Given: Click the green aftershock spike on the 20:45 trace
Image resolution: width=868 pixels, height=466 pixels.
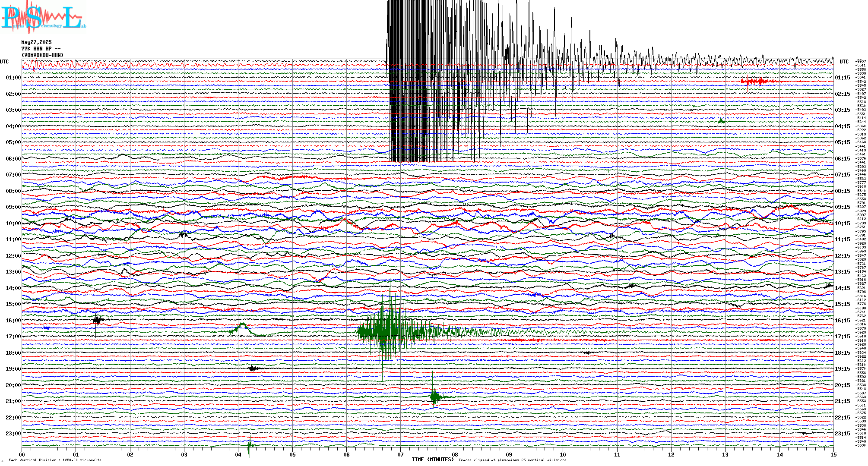Looking at the screenshot, I should (435, 397).
